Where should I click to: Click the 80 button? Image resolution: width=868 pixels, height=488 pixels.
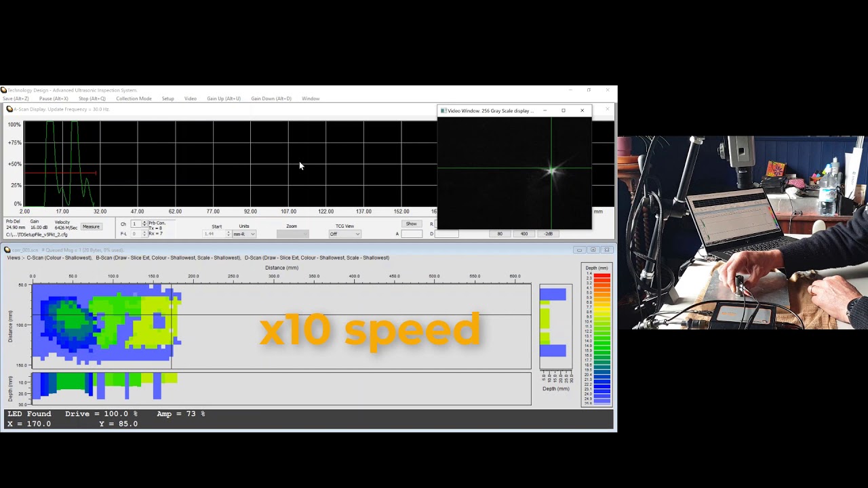coord(500,234)
